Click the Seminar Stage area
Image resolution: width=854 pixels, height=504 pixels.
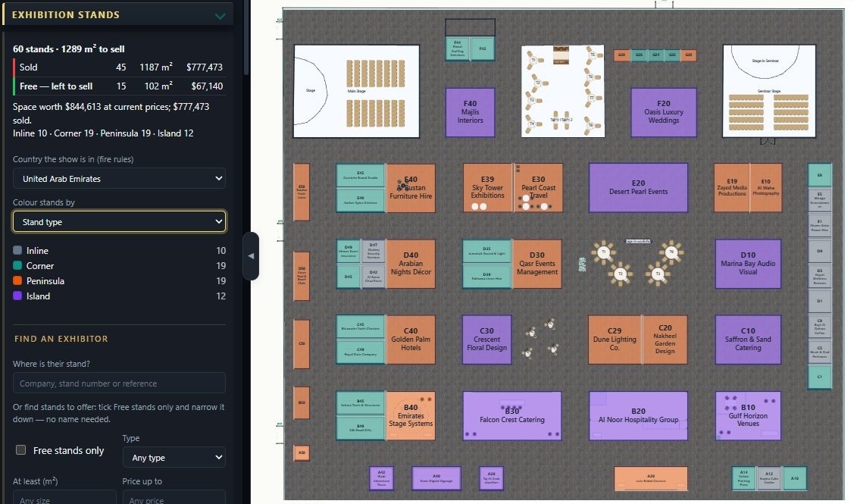tap(769, 91)
